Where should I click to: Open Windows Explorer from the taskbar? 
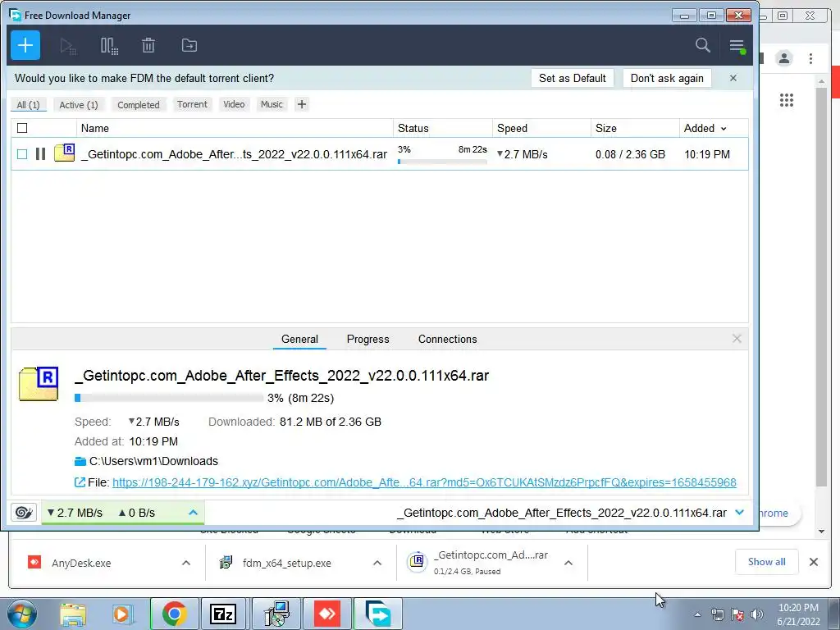[73, 614]
